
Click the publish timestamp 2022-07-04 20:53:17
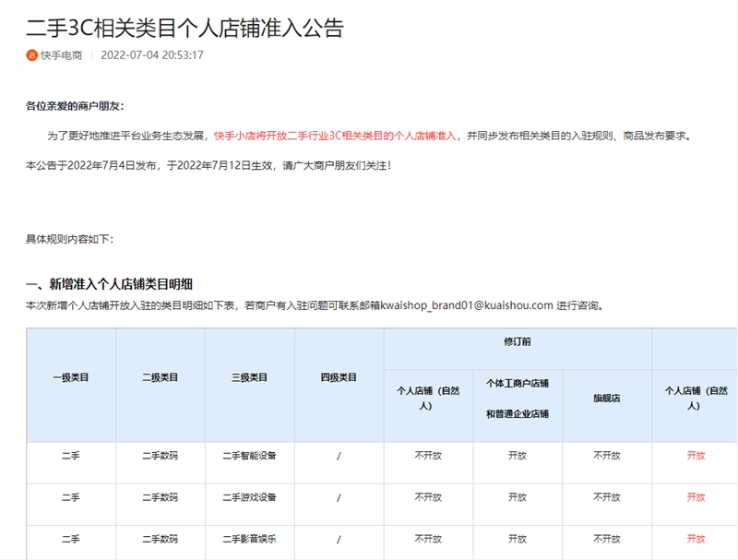coord(151,55)
